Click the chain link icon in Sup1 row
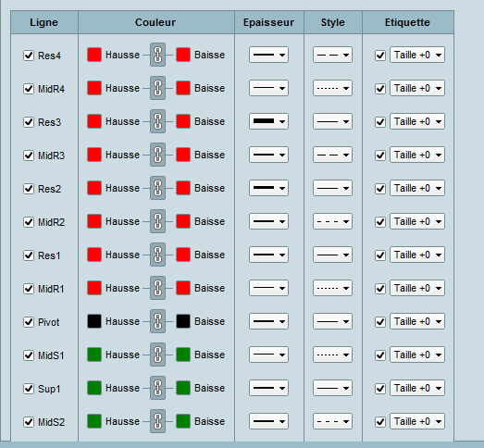Viewport: 484px width, 448px height. (x=157, y=388)
